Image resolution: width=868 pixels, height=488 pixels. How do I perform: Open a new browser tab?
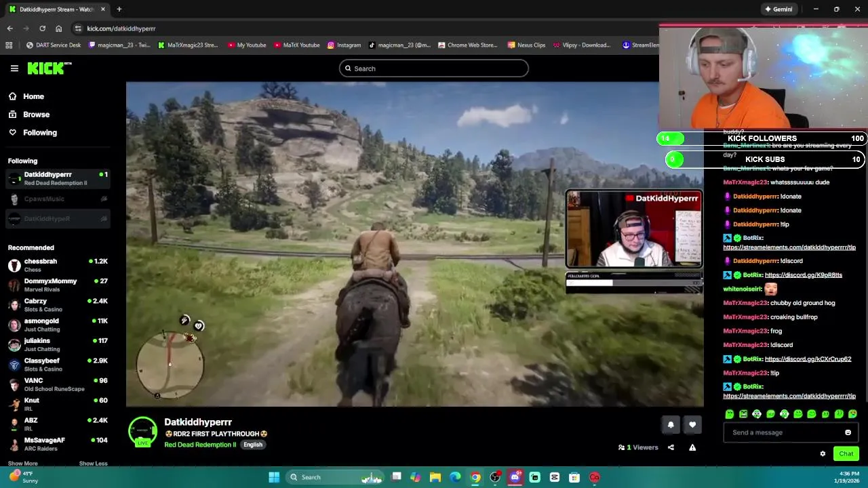[x=119, y=9]
